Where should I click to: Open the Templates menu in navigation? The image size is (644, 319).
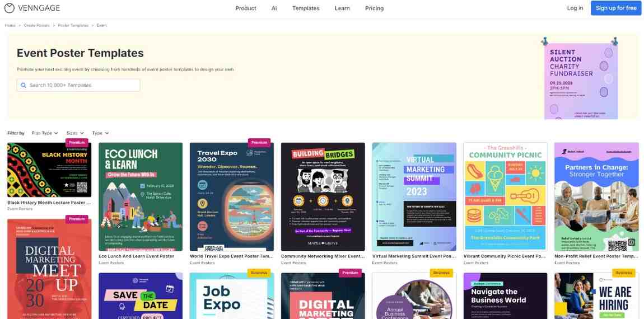pos(306,8)
